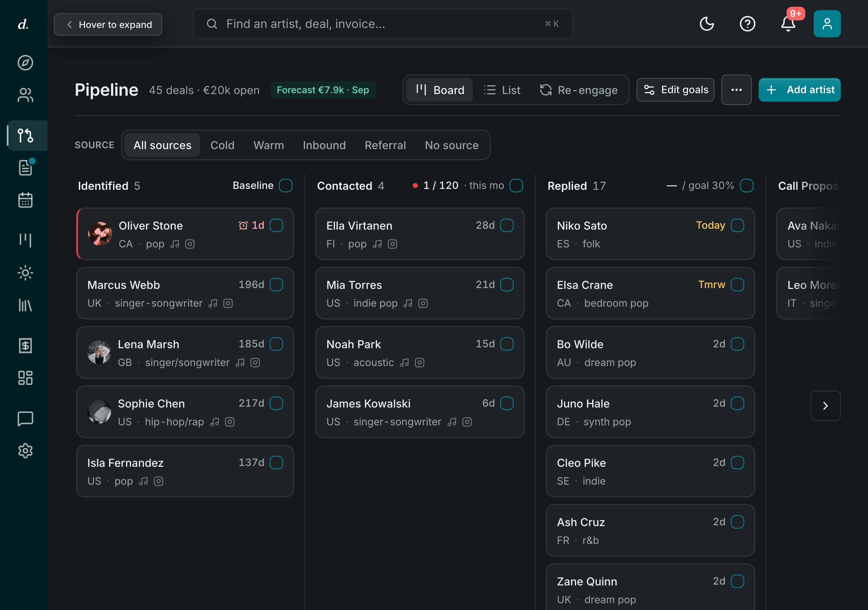
Task: Click the d. logo in sidebar
Action: tap(23, 24)
